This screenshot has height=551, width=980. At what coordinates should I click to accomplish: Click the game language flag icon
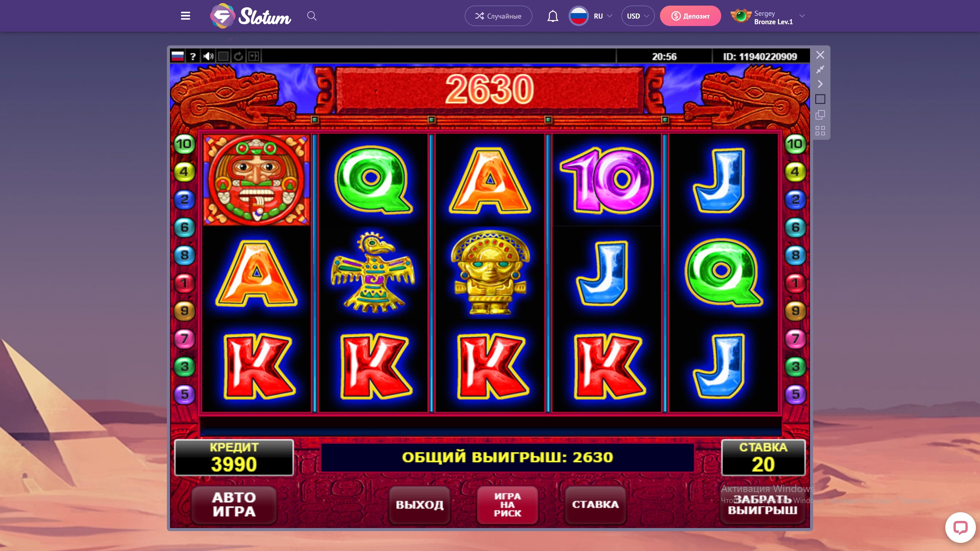point(178,57)
